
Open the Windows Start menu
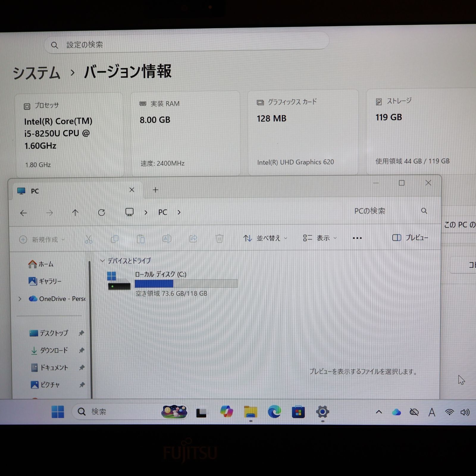click(x=58, y=412)
